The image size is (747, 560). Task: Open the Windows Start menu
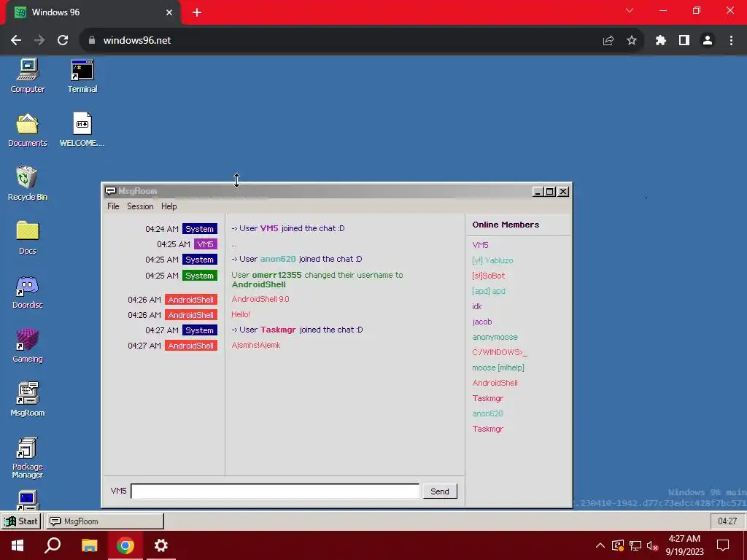tap(18, 545)
